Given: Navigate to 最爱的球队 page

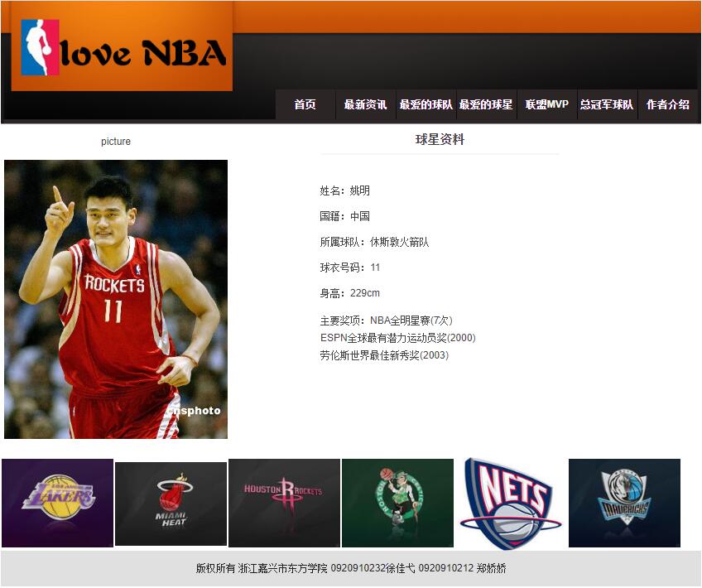Looking at the screenshot, I should coord(426,105).
